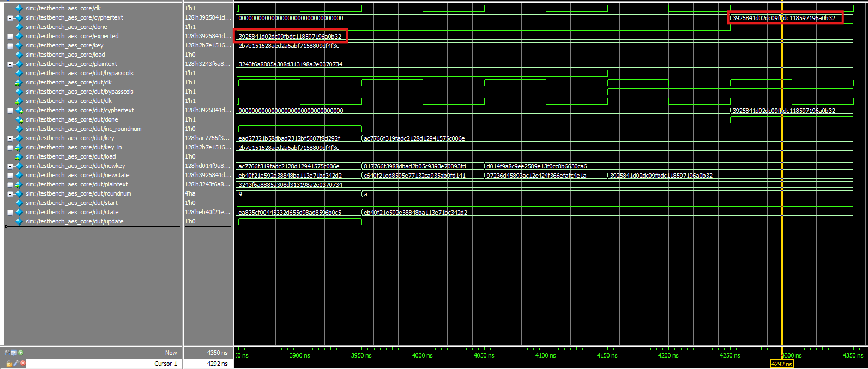The width and height of the screenshot is (868, 369).
Task: Click the Toggle Leaf Names icon
Action: (8, 353)
